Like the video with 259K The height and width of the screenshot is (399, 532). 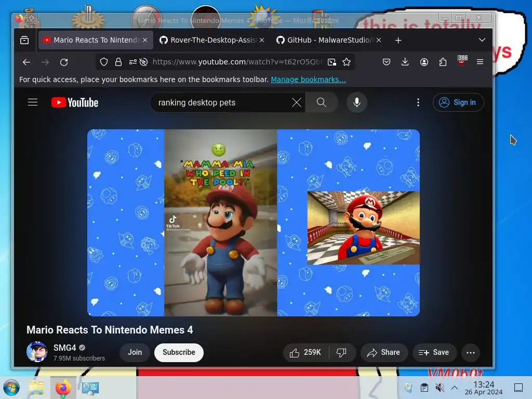305,353
